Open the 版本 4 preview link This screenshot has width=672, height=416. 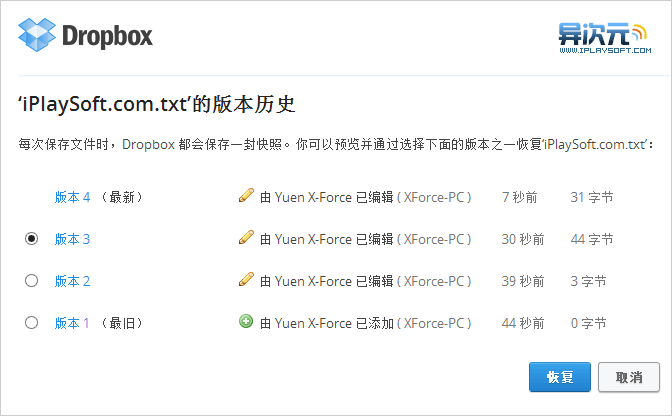pos(72,197)
